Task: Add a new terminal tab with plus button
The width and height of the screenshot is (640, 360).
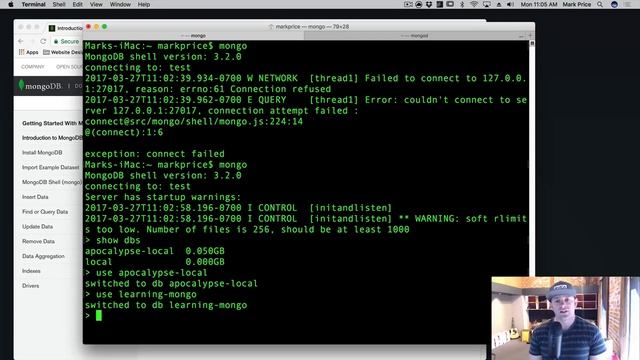Action: pos(530,36)
